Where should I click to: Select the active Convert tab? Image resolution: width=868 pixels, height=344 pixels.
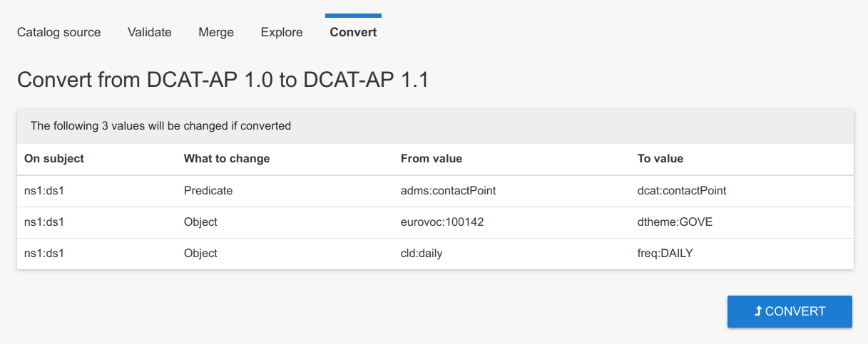[x=353, y=32]
